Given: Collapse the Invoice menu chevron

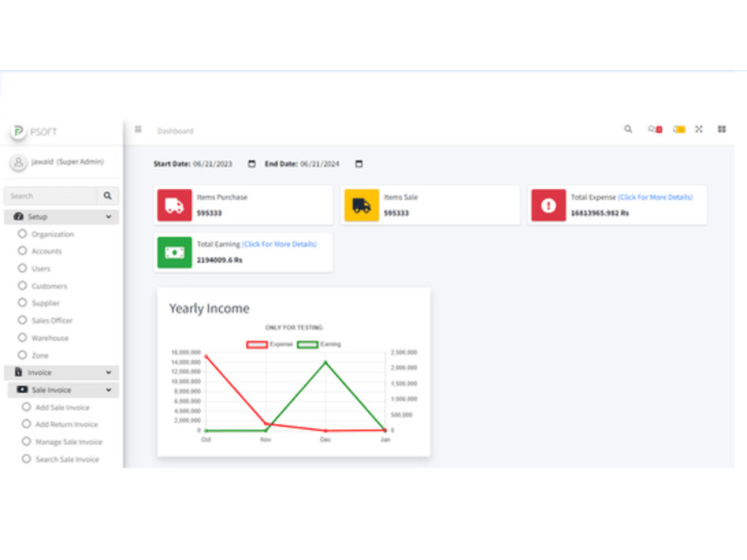Looking at the screenshot, I should click(108, 373).
